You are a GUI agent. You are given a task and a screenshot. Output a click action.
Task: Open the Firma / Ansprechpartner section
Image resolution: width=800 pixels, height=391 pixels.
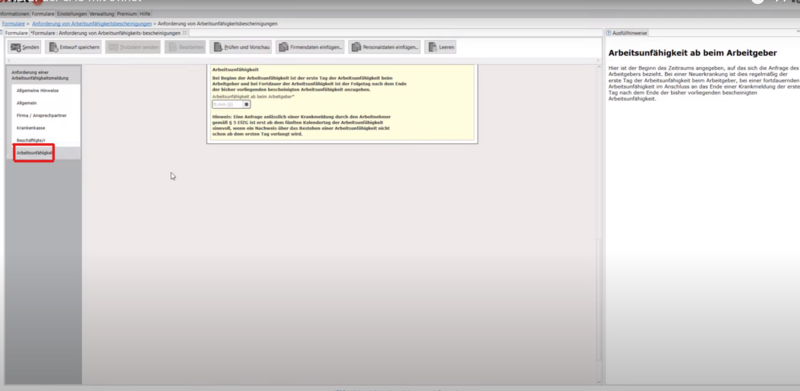click(41, 115)
